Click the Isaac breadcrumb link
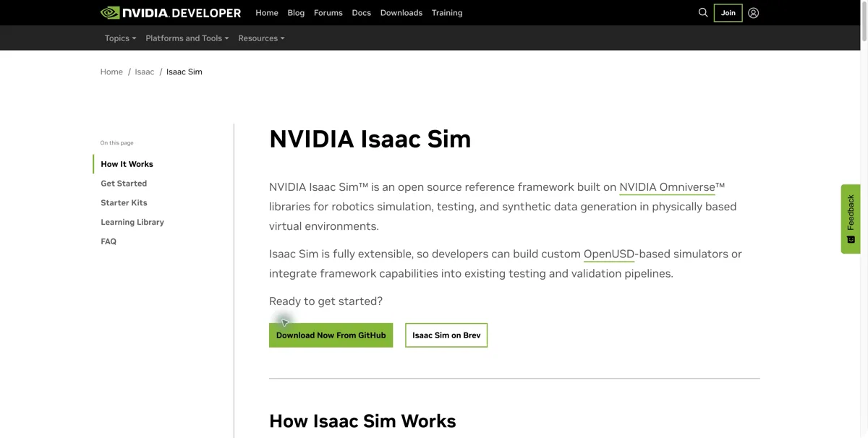868x438 pixels. coord(145,72)
